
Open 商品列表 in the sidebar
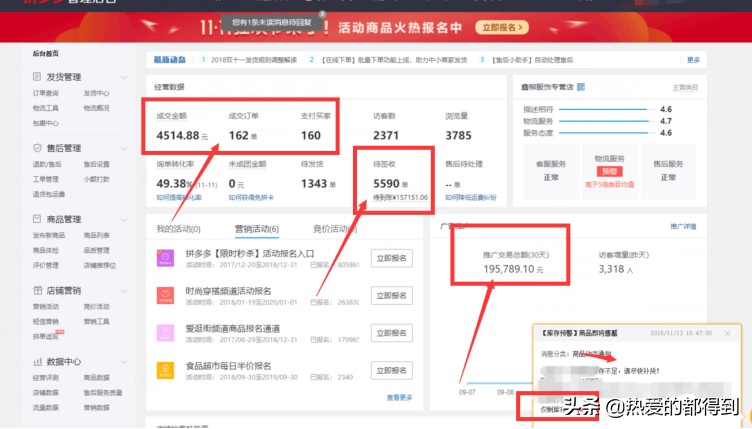point(96,235)
